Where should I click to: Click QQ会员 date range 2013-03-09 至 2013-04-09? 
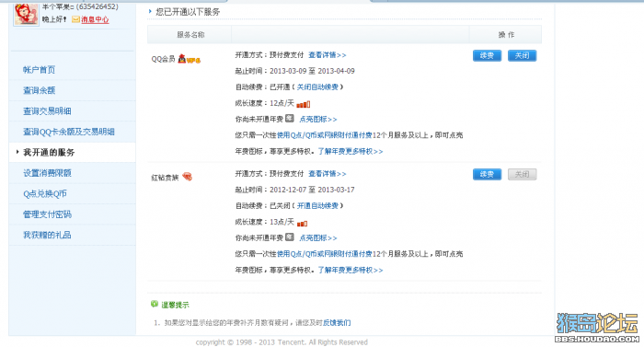tap(312, 71)
